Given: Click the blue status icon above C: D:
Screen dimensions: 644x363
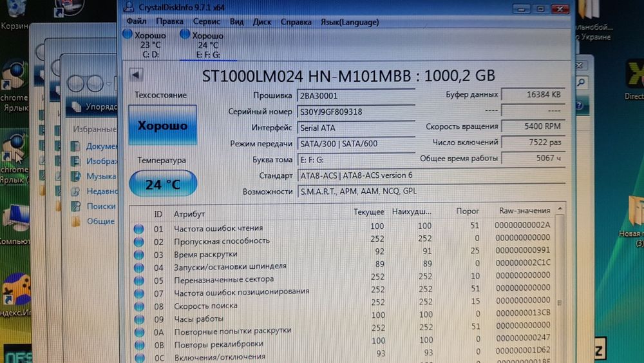Looking at the screenshot, I should pyautogui.click(x=128, y=34).
